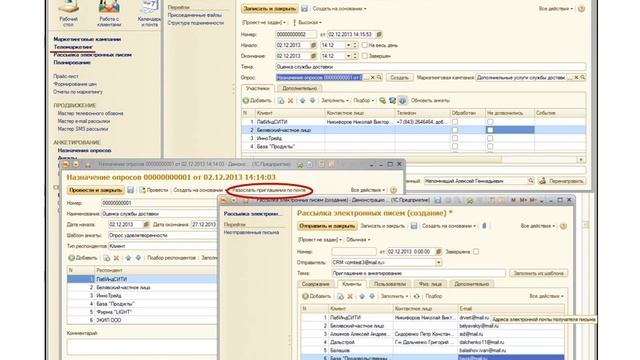This screenshot has height=360, width=640.
Task: Delete respondent with red X in survey window
Action: (x=116, y=258)
